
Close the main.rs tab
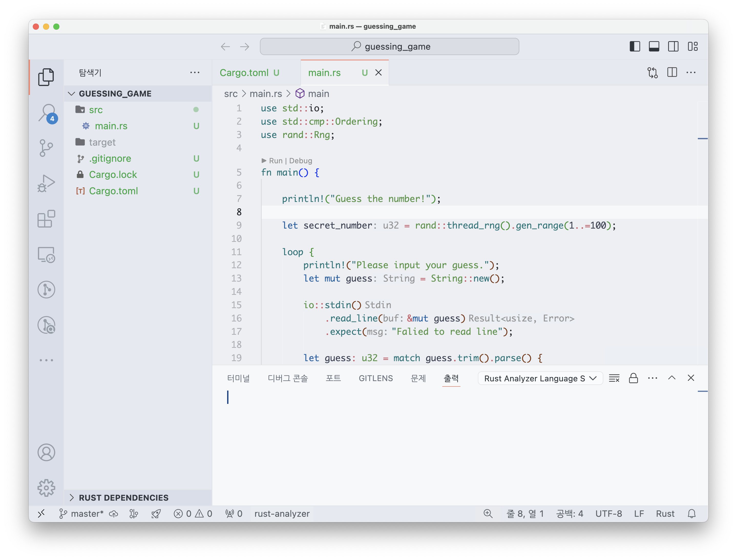coord(378,72)
